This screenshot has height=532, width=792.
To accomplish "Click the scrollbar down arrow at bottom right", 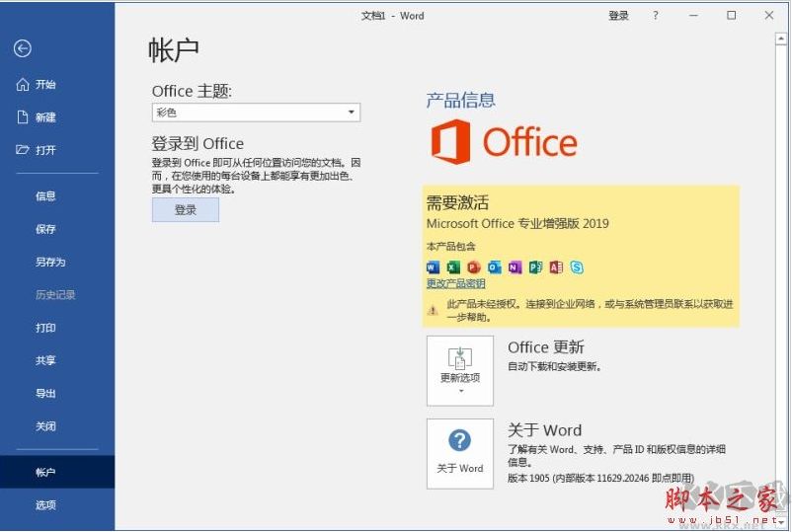I will [x=781, y=522].
